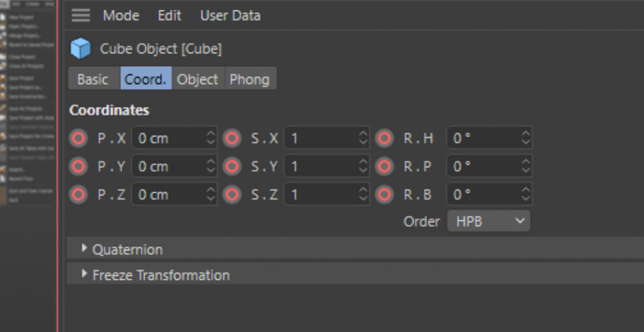
Task: Toggle the animation dot for P.Y
Action: pyautogui.click(x=79, y=166)
